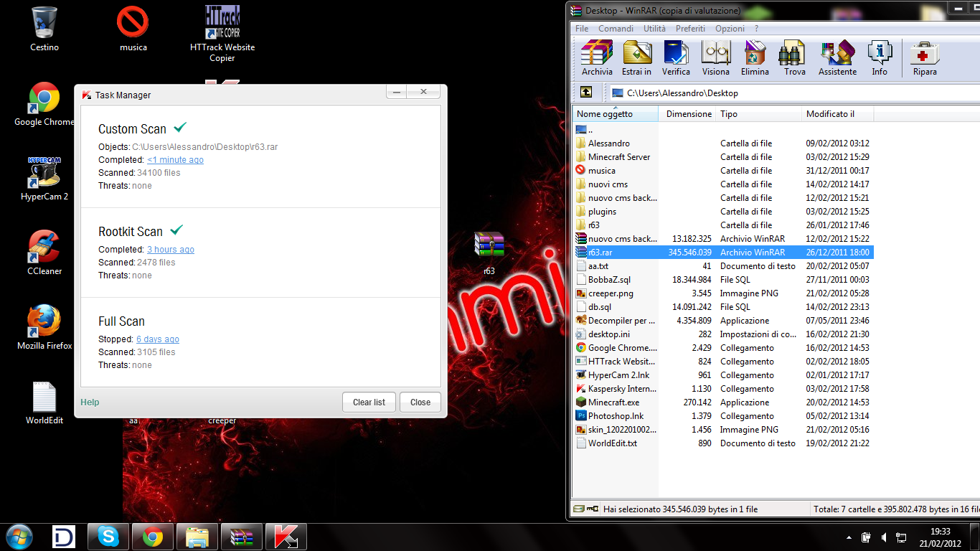980x551 pixels.
Task: Select the Minecraft Server folder row
Action: click(723, 157)
